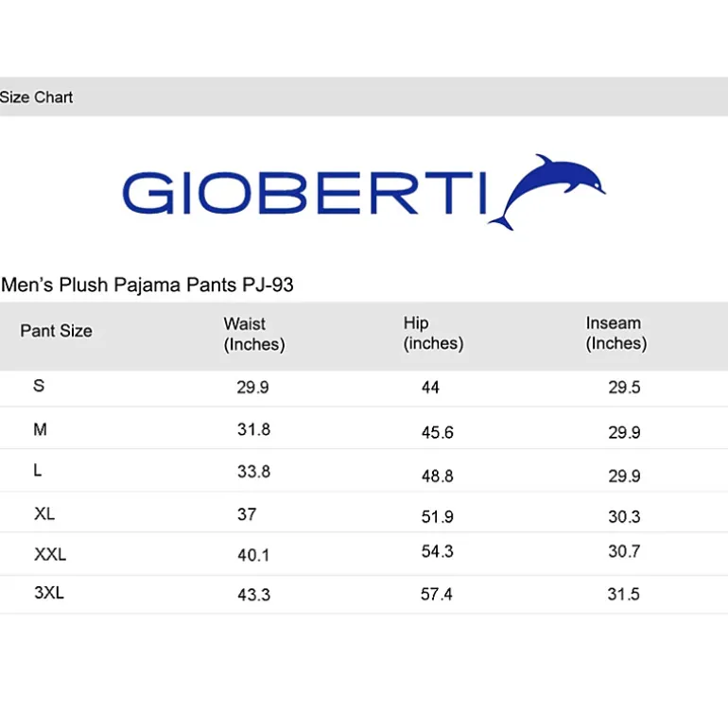Screen dimensions: 728x728
Task: Click inseam value 29.9 in L row
Action: 624,476
